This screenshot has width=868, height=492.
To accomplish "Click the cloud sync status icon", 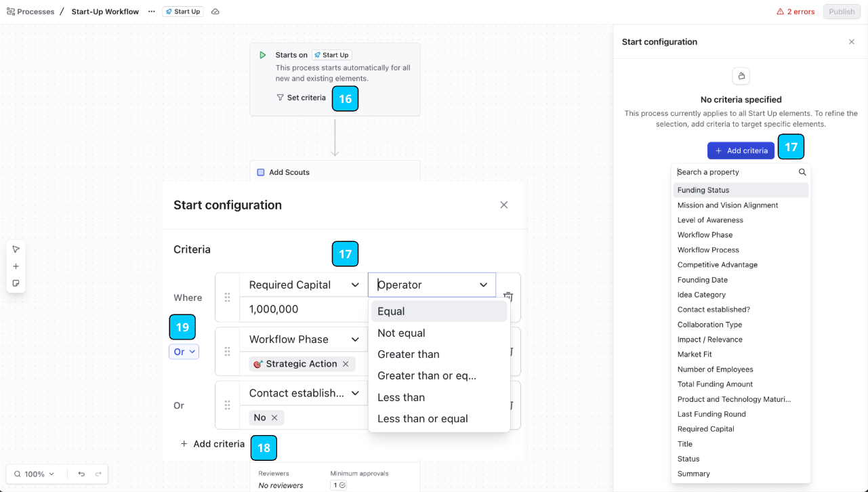I will [215, 12].
